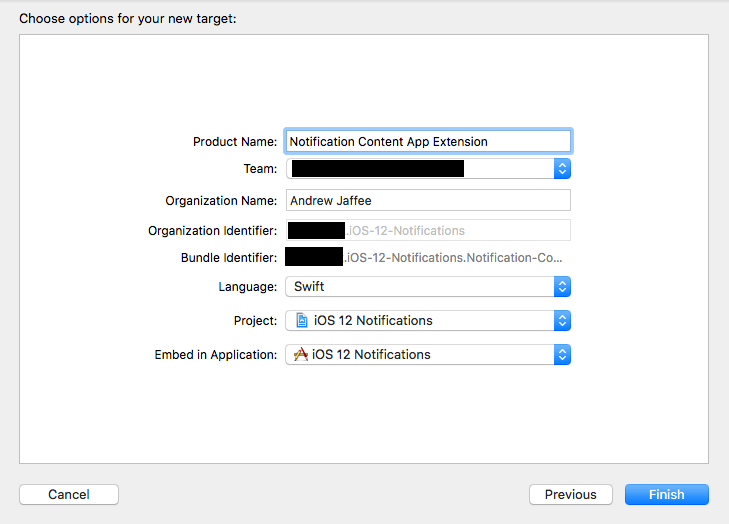Click the 'Product Name:' label
The image size is (729, 524).
click(235, 142)
